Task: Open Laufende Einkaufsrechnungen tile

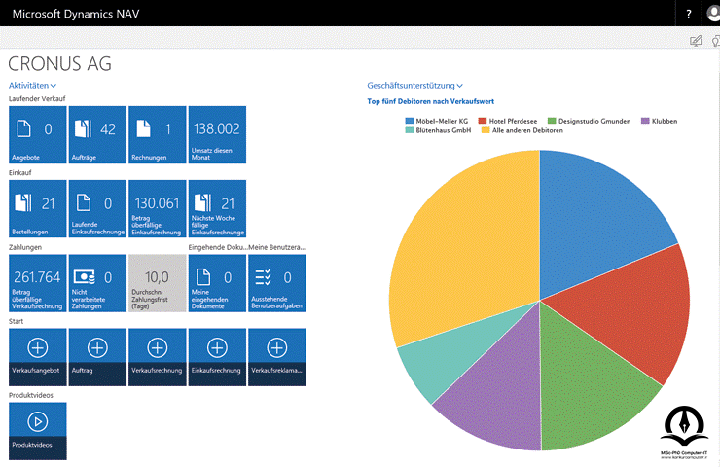Action: pyautogui.click(x=97, y=208)
